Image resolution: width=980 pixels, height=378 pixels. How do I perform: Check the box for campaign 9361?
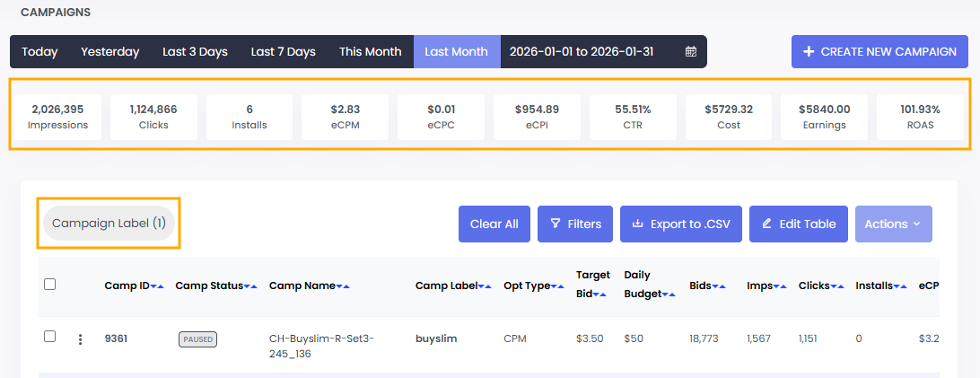pyautogui.click(x=50, y=337)
